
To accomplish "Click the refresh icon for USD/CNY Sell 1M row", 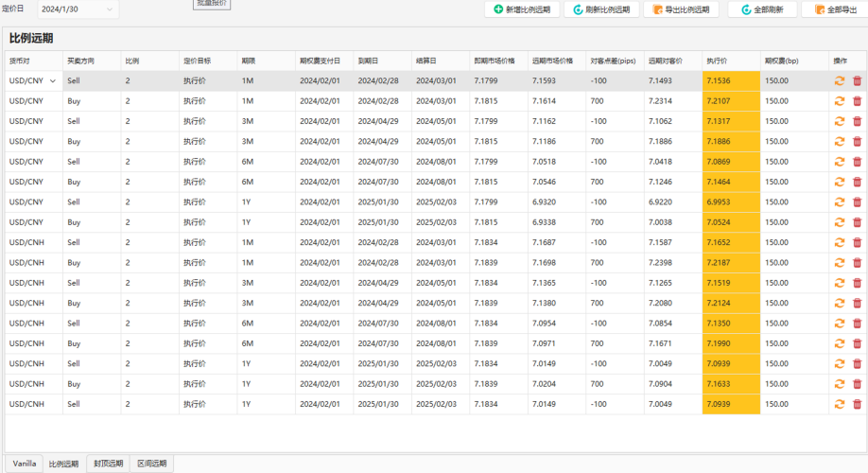I will click(839, 81).
